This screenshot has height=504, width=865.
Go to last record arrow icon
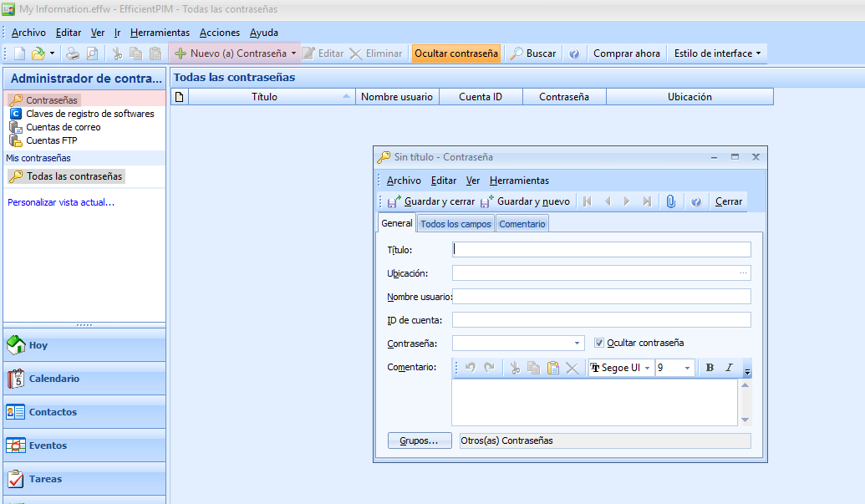coord(647,201)
